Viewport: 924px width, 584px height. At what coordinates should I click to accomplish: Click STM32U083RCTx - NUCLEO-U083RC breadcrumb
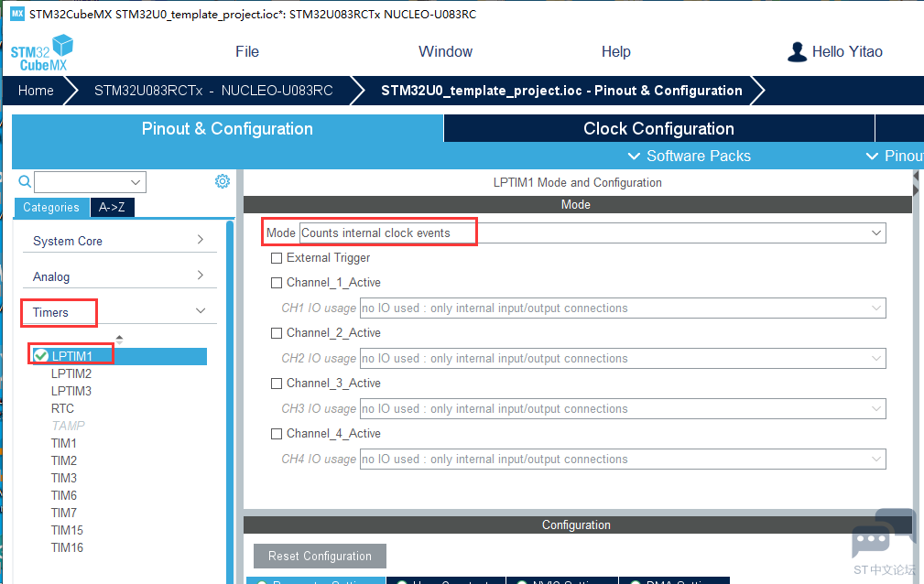(x=213, y=91)
